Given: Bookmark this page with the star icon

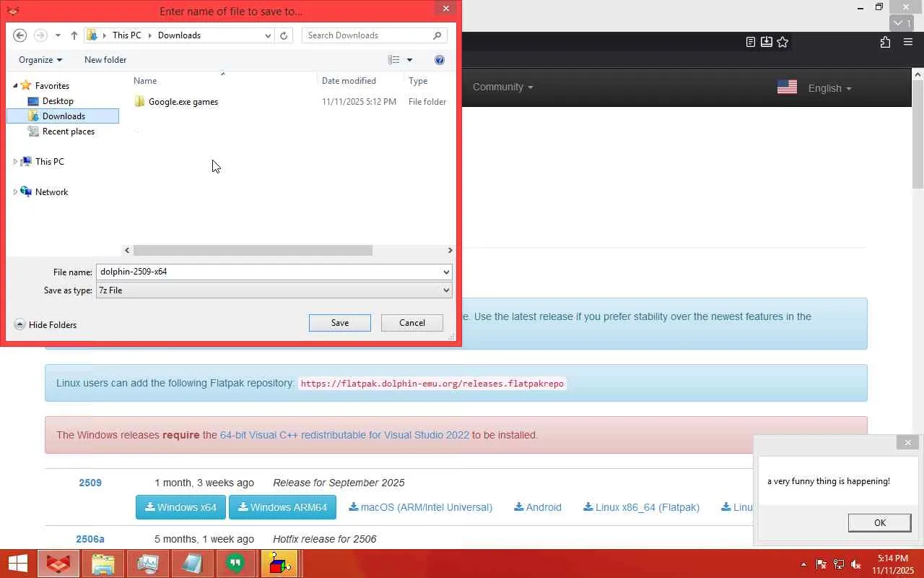Looking at the screenshot, I should [783, 42].
